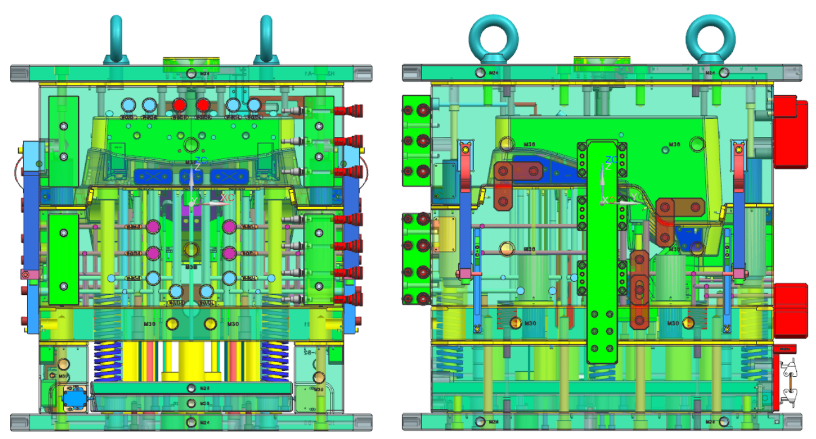Image resolution: width=816 pixels, height=439 pixels.
Task: Select the upper green manifold block on the side view's left
Action: pyautogui.click(x=416, y=140)
